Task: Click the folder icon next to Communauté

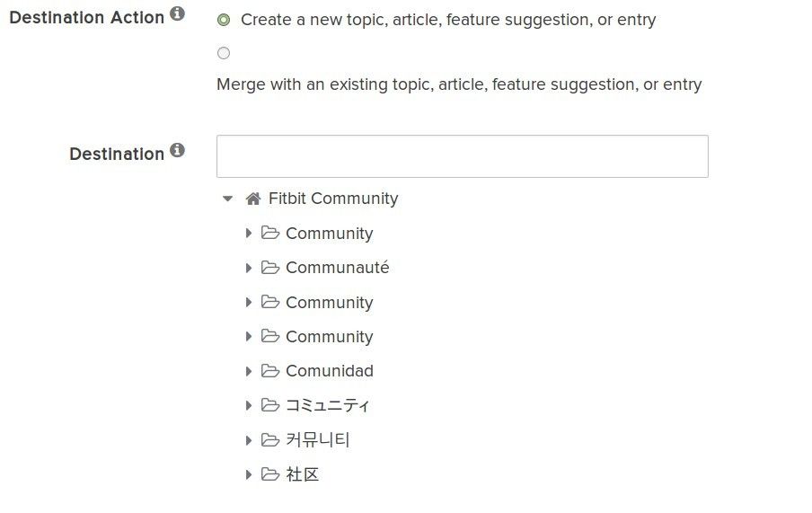Action: pos(269,268)
